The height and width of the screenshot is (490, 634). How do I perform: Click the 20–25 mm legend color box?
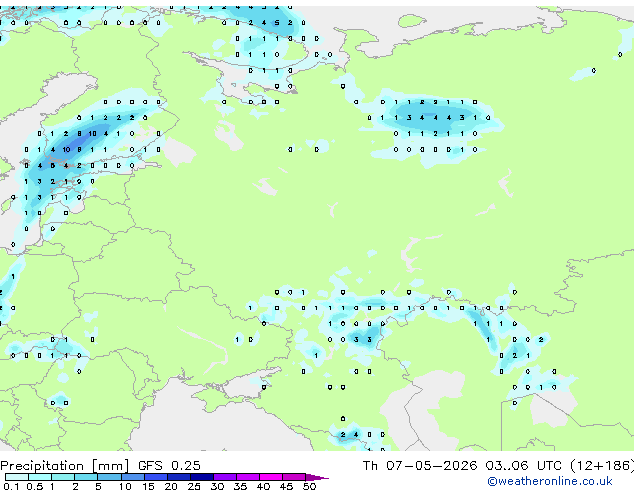pos(179,477)
